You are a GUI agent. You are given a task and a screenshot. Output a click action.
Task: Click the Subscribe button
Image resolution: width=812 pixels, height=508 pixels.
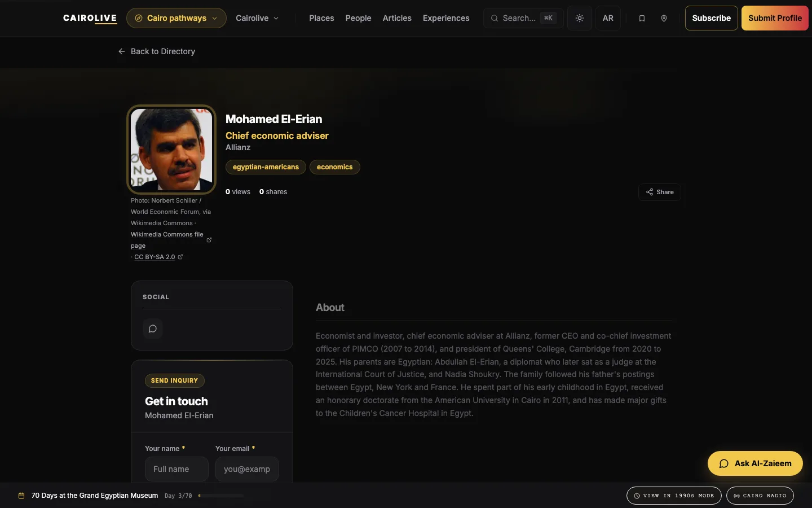pos(712,18)
